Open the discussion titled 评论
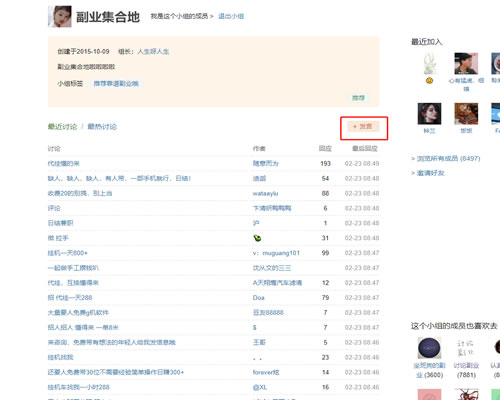This screenshot has width=500, height=400. [x=54, y=208]
